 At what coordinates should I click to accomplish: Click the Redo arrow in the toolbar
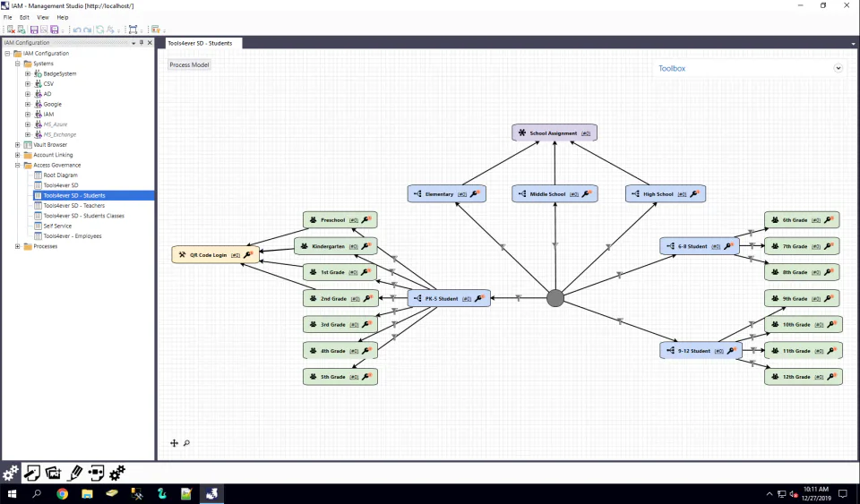click(x=87, y=30)
